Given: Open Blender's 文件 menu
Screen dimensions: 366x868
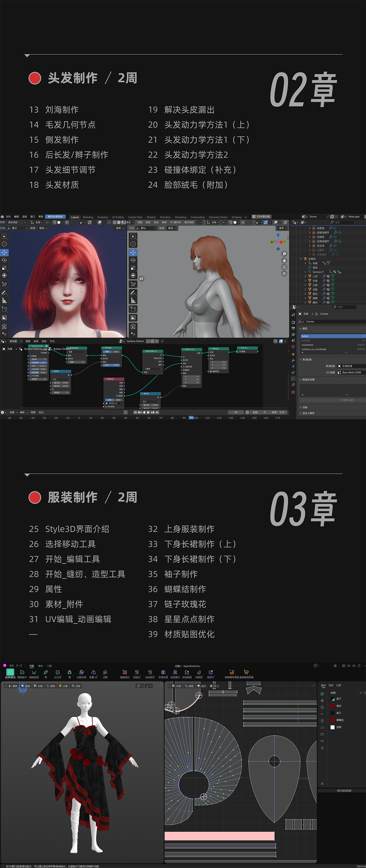Looking at the screenshot, I should (x=8, y=217).
